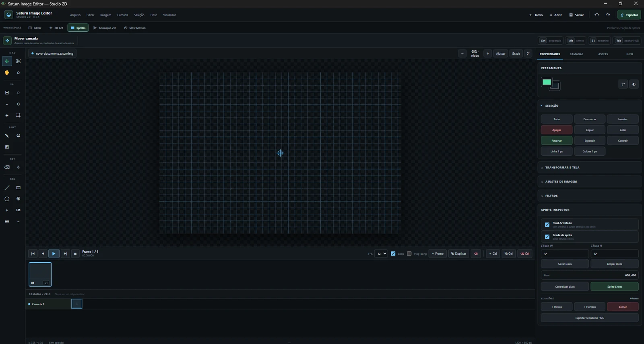Select the Pencil paint tool
This screenshot has height=344, width=644.
tap(7, 136)
